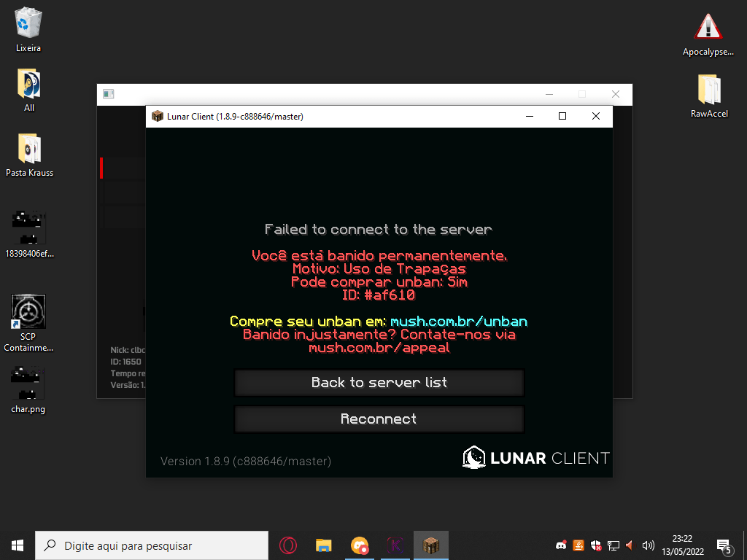This screenshot has height=560, width=747.
Task: Click the Lunar Client logo
Action: pyautogui.click(x=536, y=458)
